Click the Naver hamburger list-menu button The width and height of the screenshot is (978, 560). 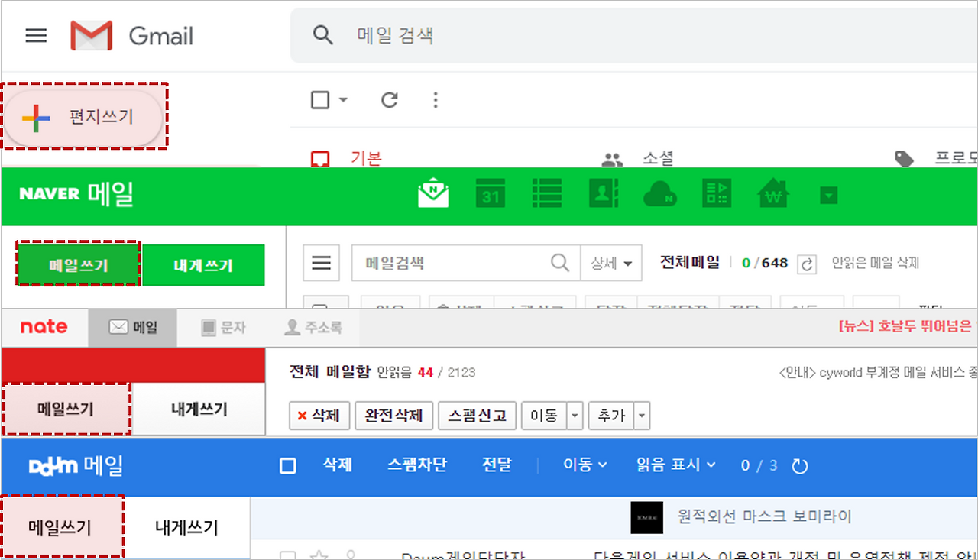pyautogui.click(x=322, y=264)
